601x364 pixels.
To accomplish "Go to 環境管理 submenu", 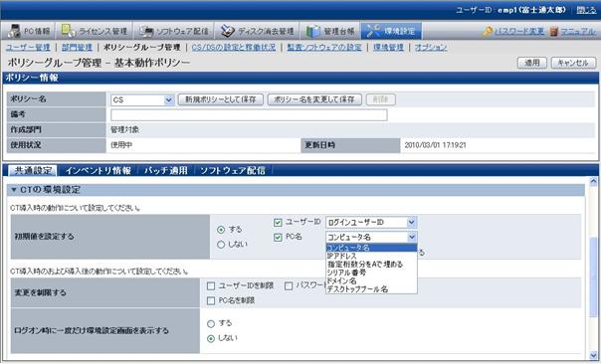I will (x=388, y=47).
